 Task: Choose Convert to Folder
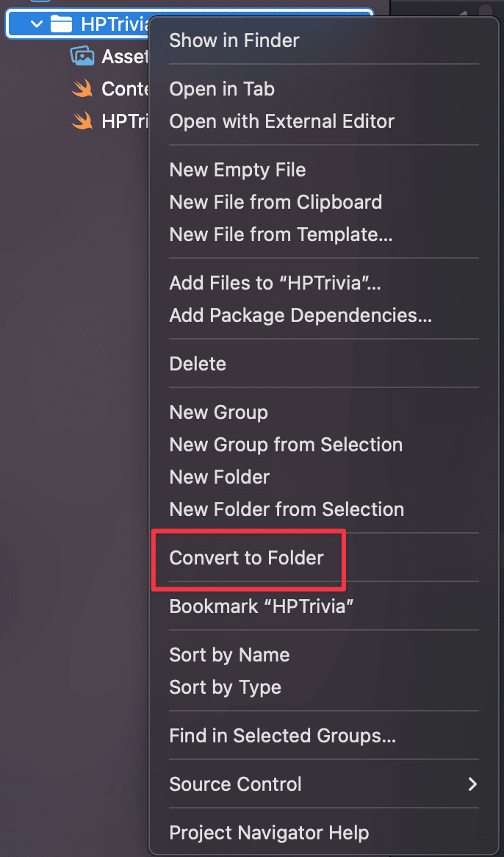click(246, 558)
